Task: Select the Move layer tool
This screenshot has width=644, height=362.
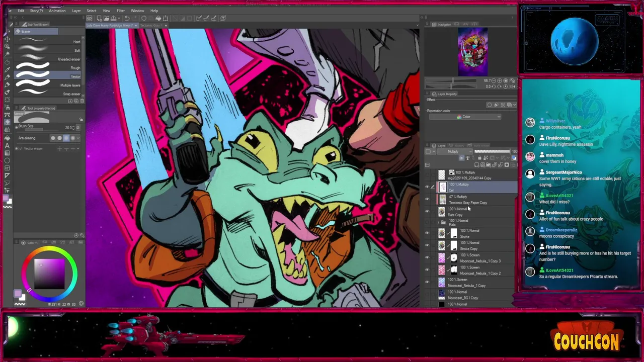Action: 7,39
